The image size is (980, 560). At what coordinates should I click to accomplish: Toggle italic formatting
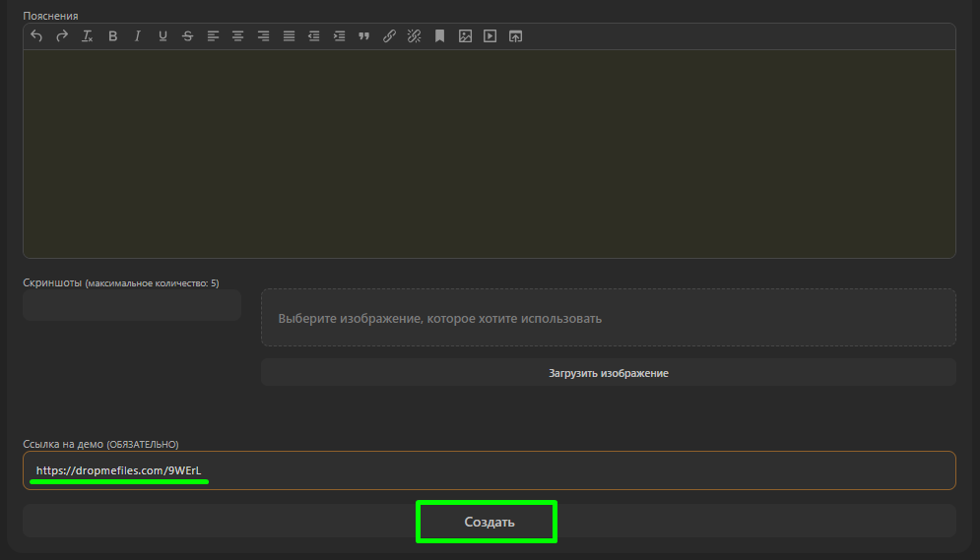(x=138, y=36)
